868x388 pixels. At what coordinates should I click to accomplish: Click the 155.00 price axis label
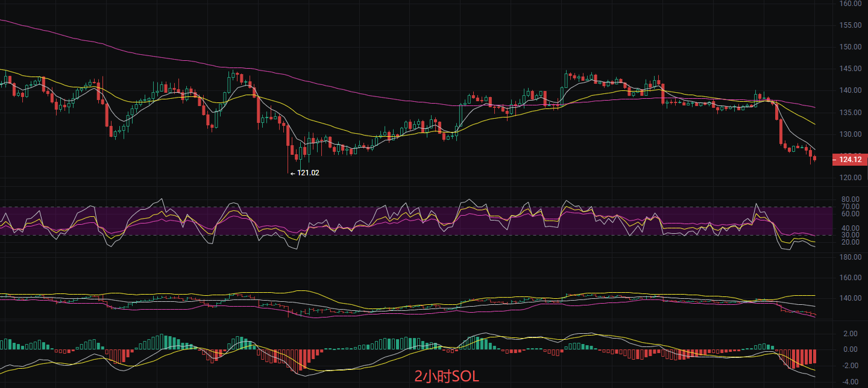[x=851, y=25]
